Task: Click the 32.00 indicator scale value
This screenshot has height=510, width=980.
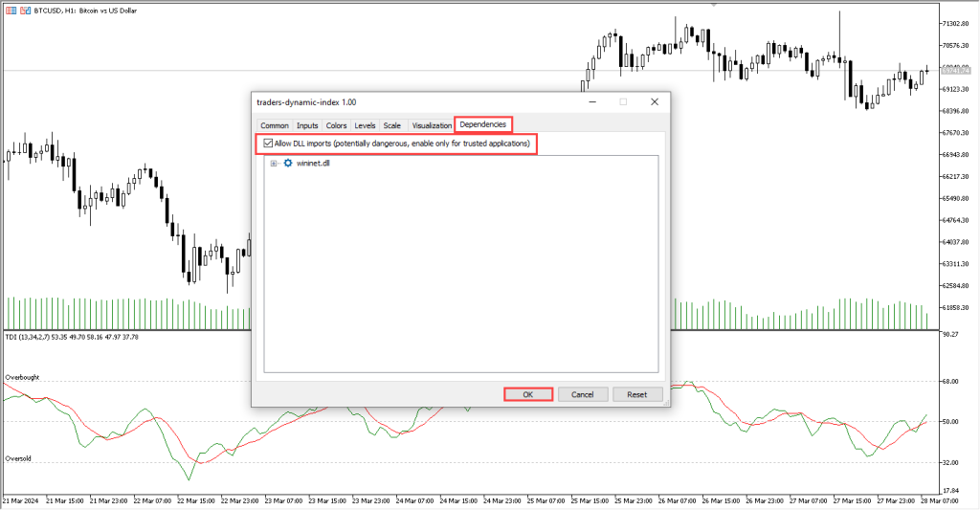Action: pyautogui.click(x=950, y=462)
